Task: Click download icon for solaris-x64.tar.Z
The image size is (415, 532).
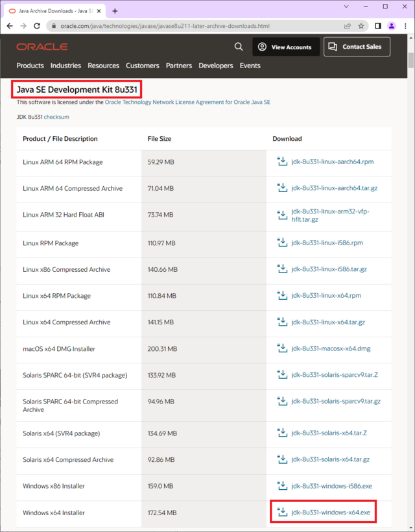Action: [282, 433]
